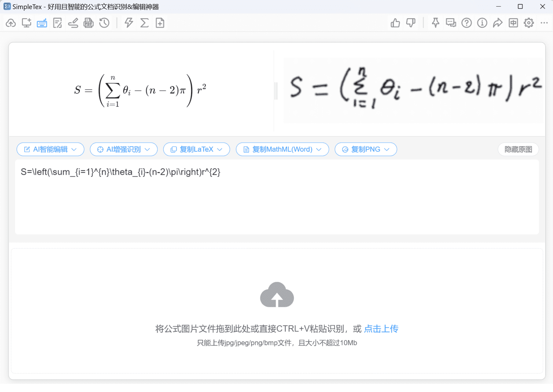Screen dimensions: 553x392
Task: Open the 复制LaTeX dropdown arrow
Action: pyautogui.click(x=220, y=149)
